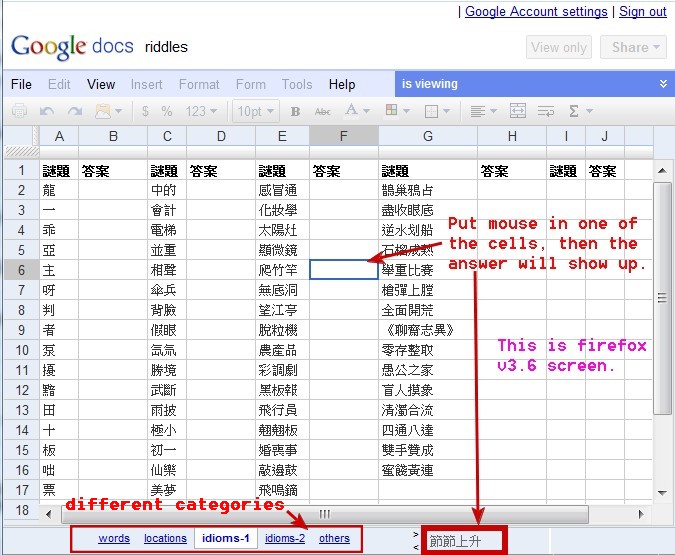675x555 pixels.
Task: Click cell C4 containing 電梯
Action: pyautogui.click(x=167, y=230)
